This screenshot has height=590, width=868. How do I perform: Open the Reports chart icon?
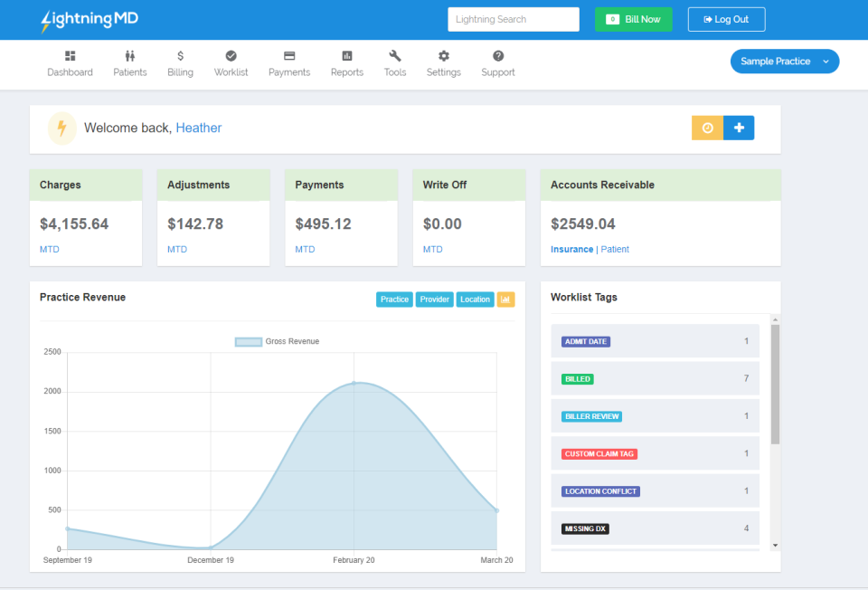[347, 56]
